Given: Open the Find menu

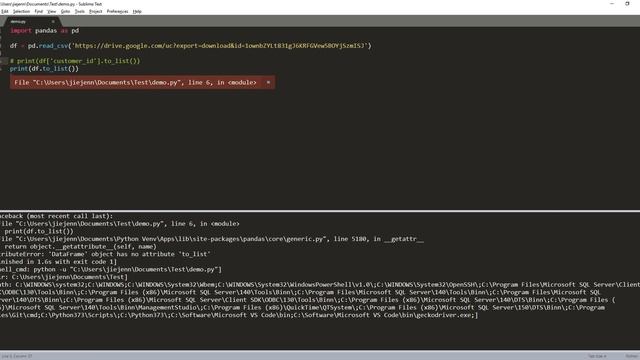Looking at the screenshot, I should pos(38,11).
